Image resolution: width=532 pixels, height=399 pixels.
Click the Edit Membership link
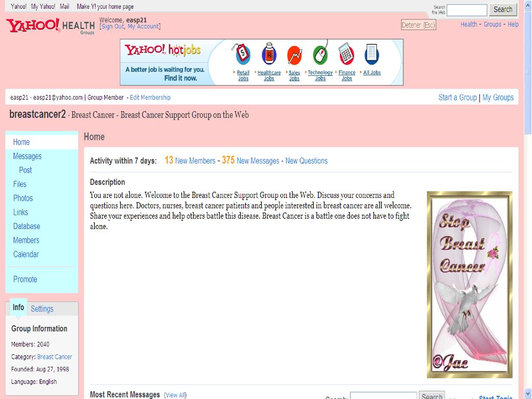pos(150,98)
